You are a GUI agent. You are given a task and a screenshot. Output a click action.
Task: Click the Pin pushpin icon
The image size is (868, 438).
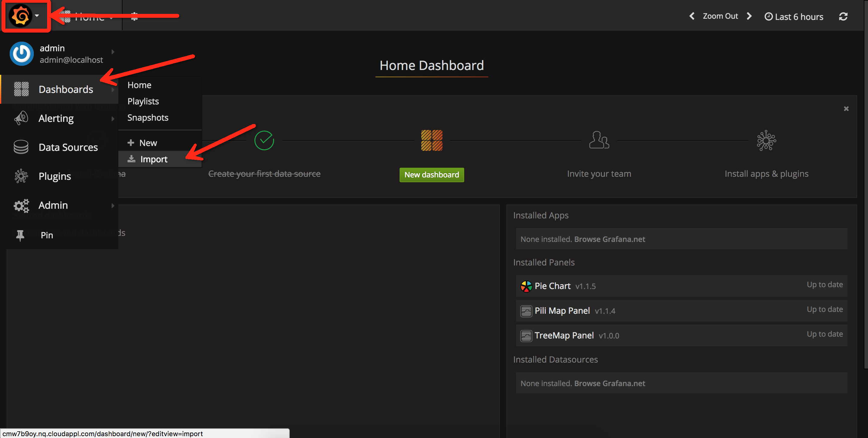pyautogui.click(x=20, y=235)
